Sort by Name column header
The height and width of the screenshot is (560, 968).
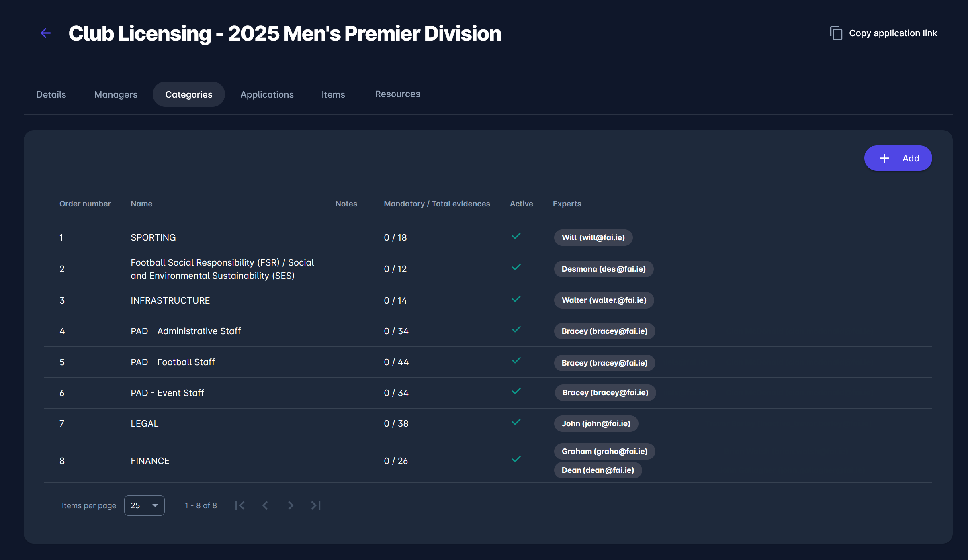pos(141,204)
